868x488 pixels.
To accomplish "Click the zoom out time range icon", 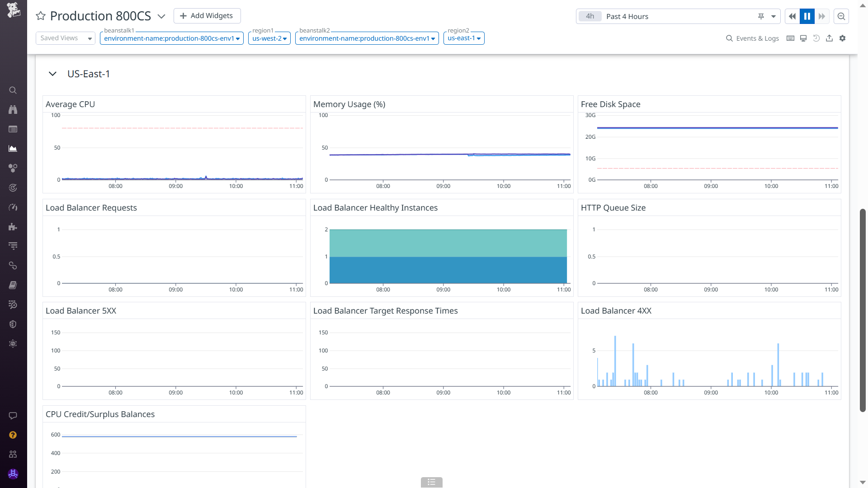I will 841,16.
